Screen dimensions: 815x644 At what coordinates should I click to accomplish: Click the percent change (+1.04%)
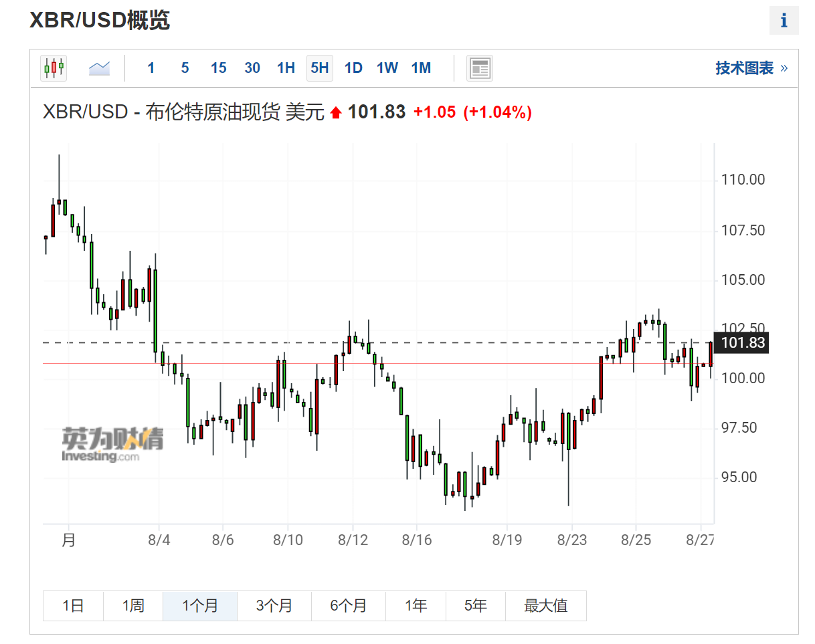pyautogui.click(x=497, y=112)
